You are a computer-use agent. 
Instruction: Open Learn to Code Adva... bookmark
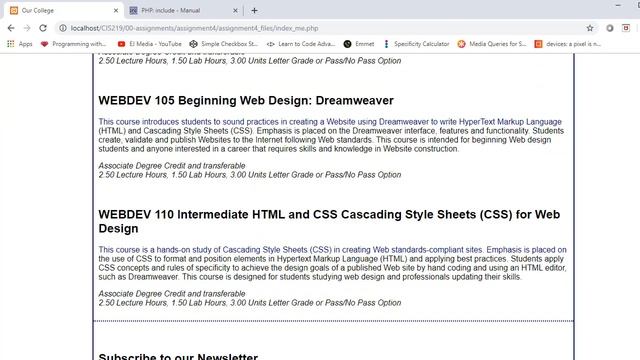point(301,44)
